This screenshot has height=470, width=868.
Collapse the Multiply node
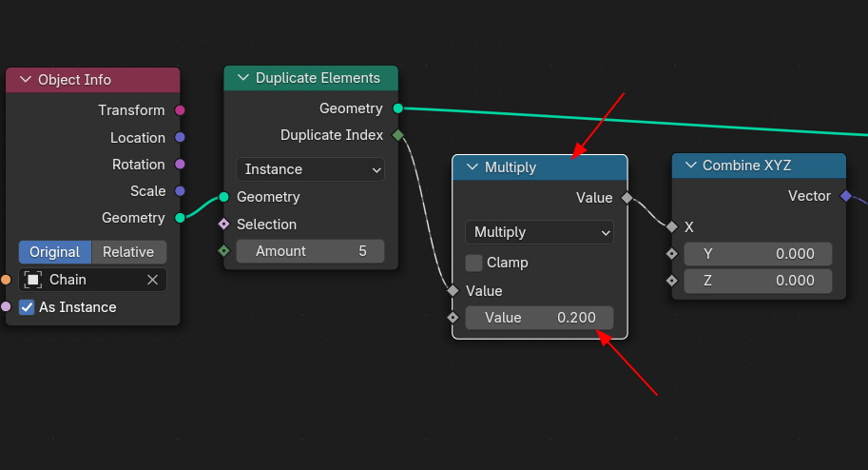[x=473, y=166]
